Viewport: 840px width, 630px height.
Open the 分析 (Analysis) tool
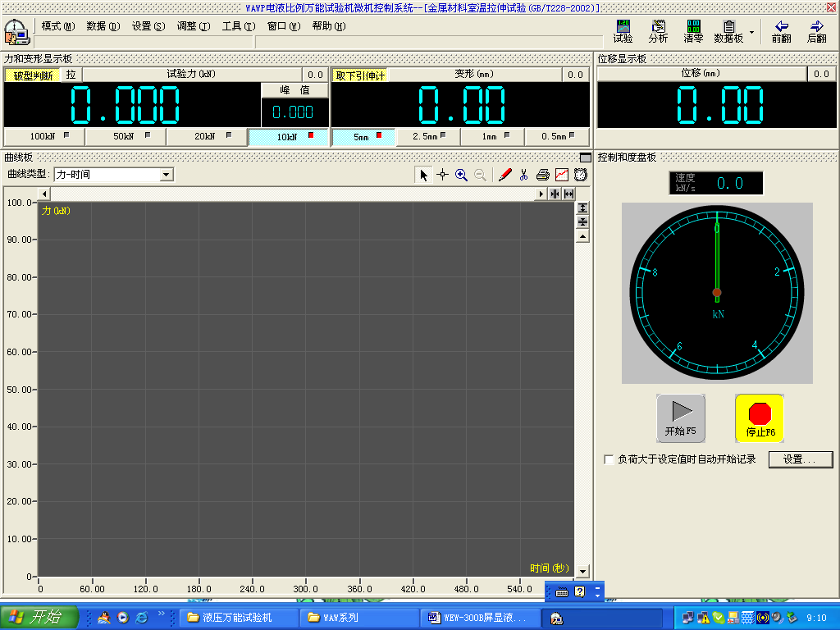tap(658, 32)
